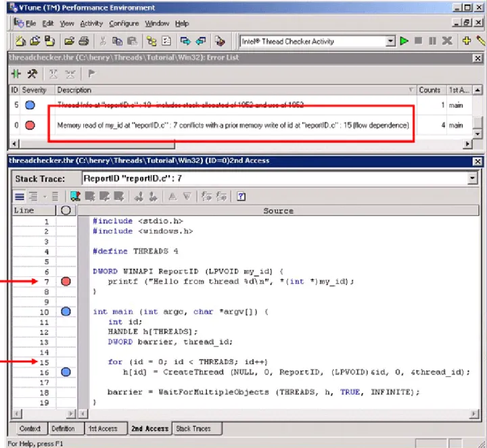Open the Activity menu
Screen dimensions: 487x448
tap(91, 23)
